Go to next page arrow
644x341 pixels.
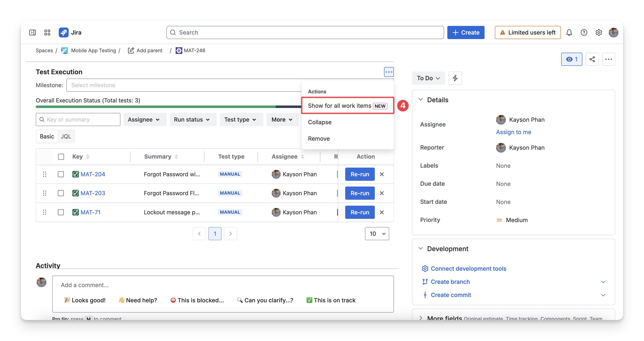coord(231,234)
